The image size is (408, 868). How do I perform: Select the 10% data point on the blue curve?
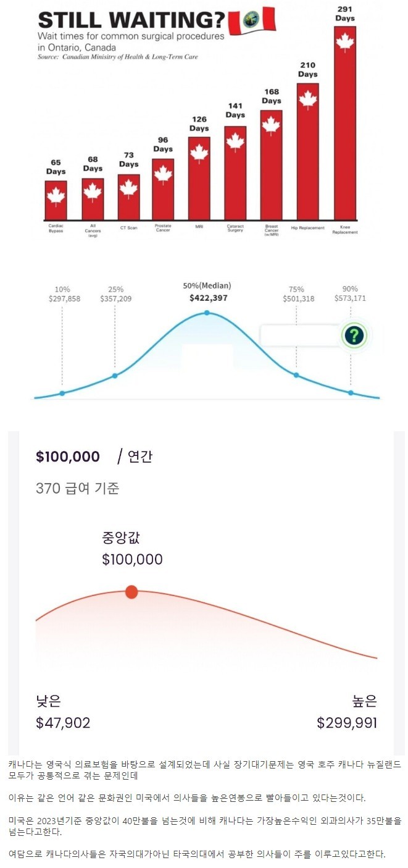pos(62,393)
